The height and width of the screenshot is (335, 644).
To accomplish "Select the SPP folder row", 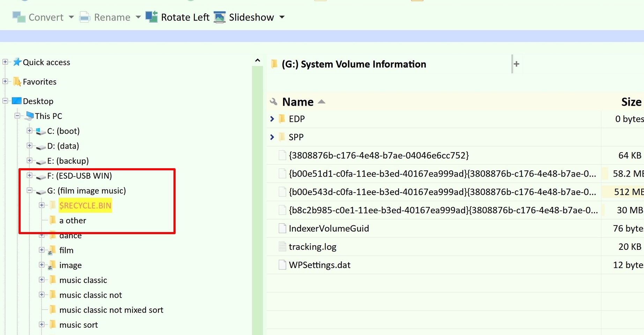I will (455, 137).
